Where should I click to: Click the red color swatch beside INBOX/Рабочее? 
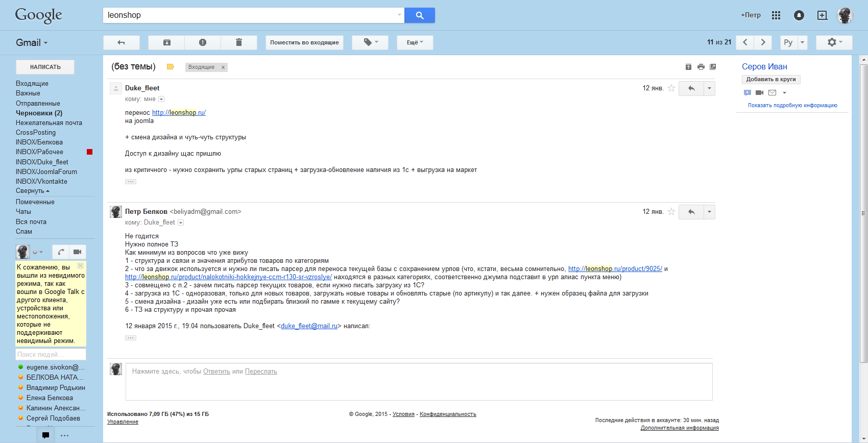(90, 152)
